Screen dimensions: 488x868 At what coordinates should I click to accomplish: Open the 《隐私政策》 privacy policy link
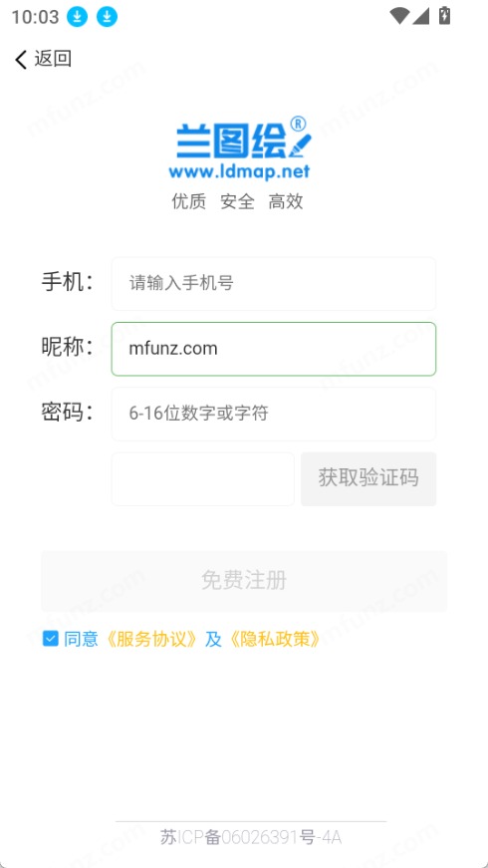pos(275,640)
